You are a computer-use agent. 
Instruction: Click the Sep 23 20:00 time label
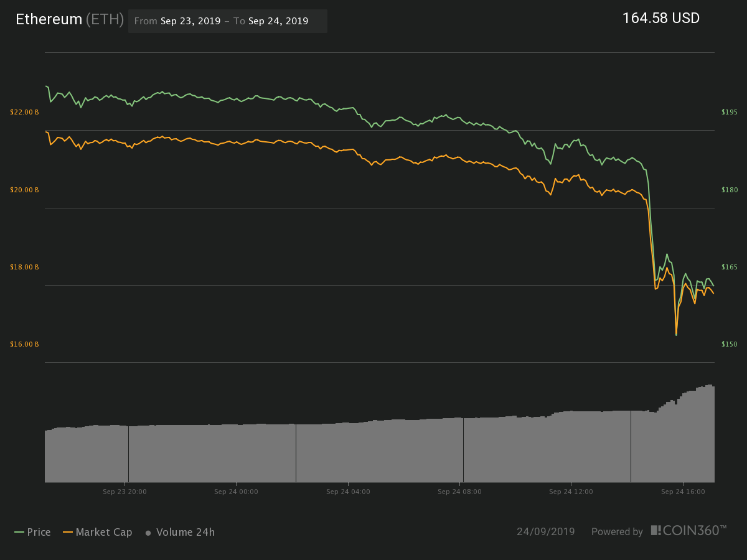click(125, 492)
